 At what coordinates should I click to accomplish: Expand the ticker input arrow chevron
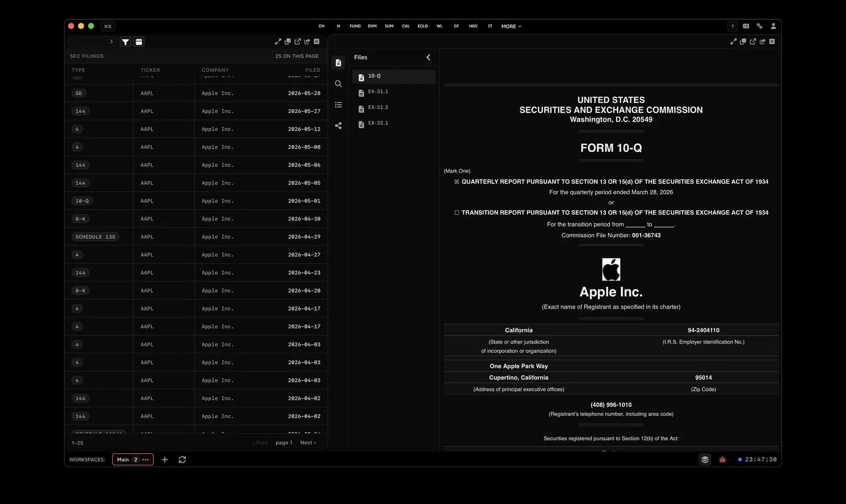tap(111, 42)
